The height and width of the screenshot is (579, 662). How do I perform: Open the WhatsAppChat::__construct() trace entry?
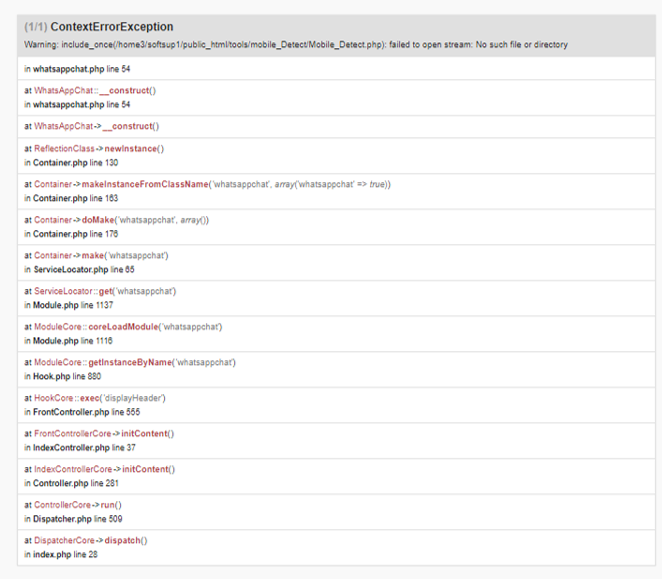tap(336, 98)
